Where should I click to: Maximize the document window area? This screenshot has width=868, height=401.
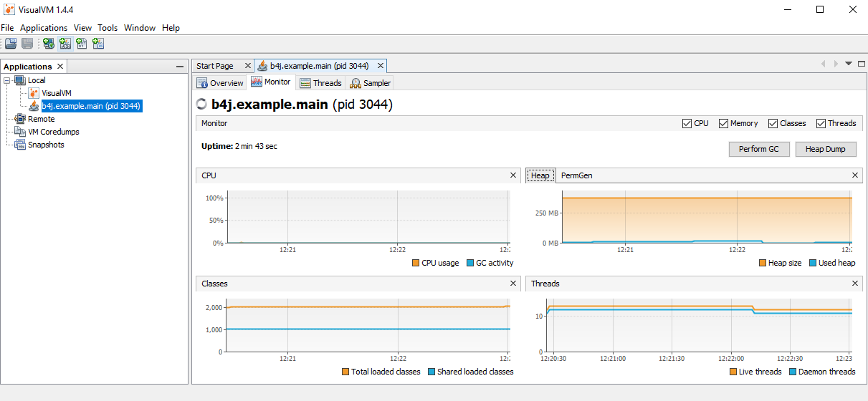tap(861, 64)
